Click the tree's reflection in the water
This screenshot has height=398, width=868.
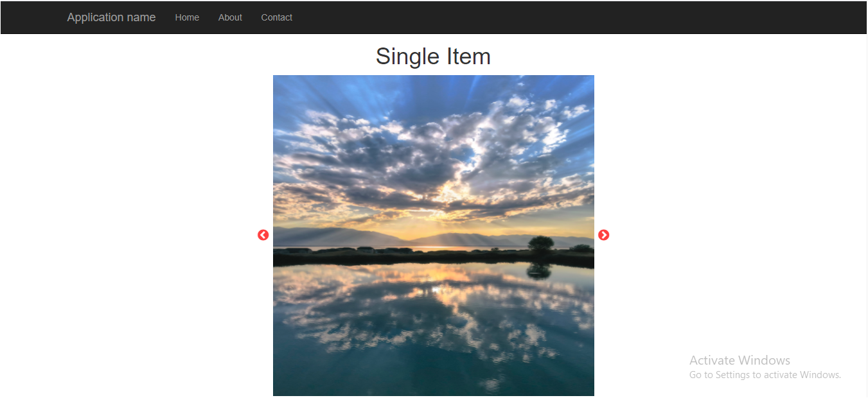pyautogui.click(x=539, y=271)
